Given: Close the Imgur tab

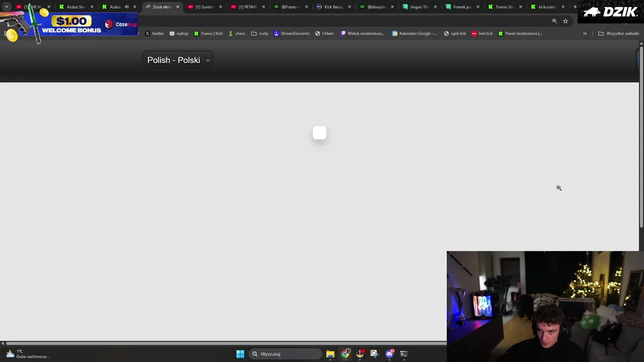Looking at the screenshot, I should 435,7.
